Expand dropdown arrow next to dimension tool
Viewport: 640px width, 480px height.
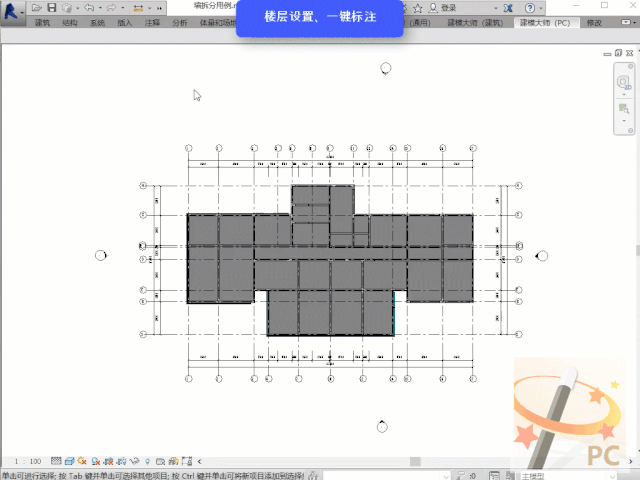[149, 8]
